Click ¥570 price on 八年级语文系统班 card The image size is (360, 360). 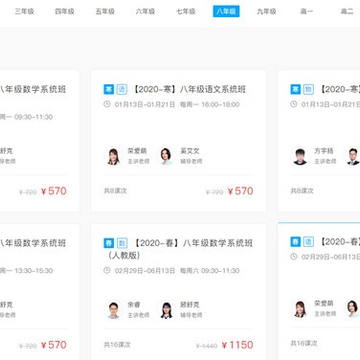[x=240, y=191]
